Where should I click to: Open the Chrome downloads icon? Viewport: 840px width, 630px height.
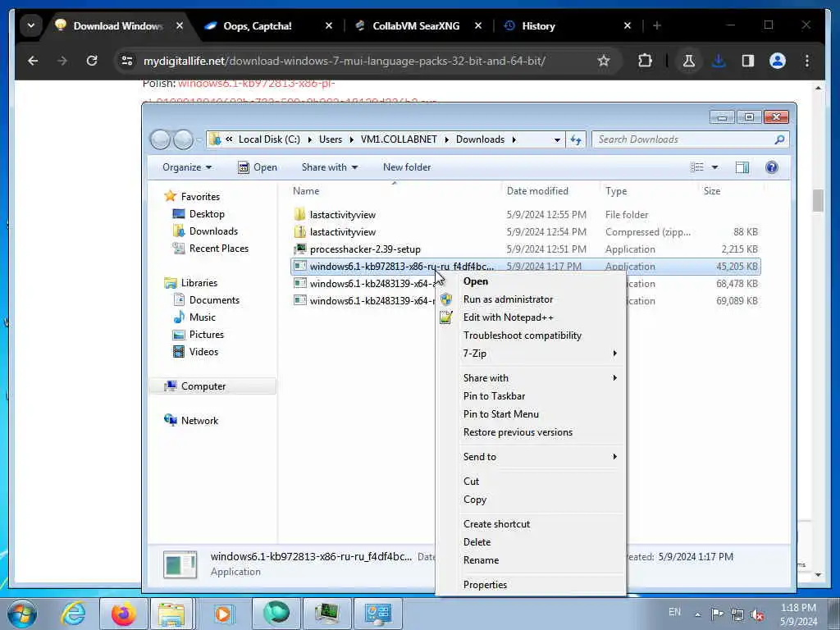click(719, 61)
